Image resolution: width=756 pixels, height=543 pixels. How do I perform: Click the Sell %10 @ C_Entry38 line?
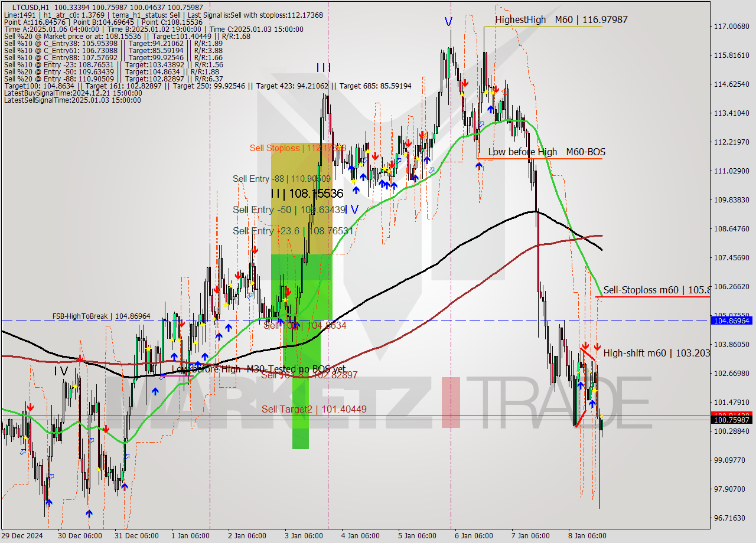113,44
